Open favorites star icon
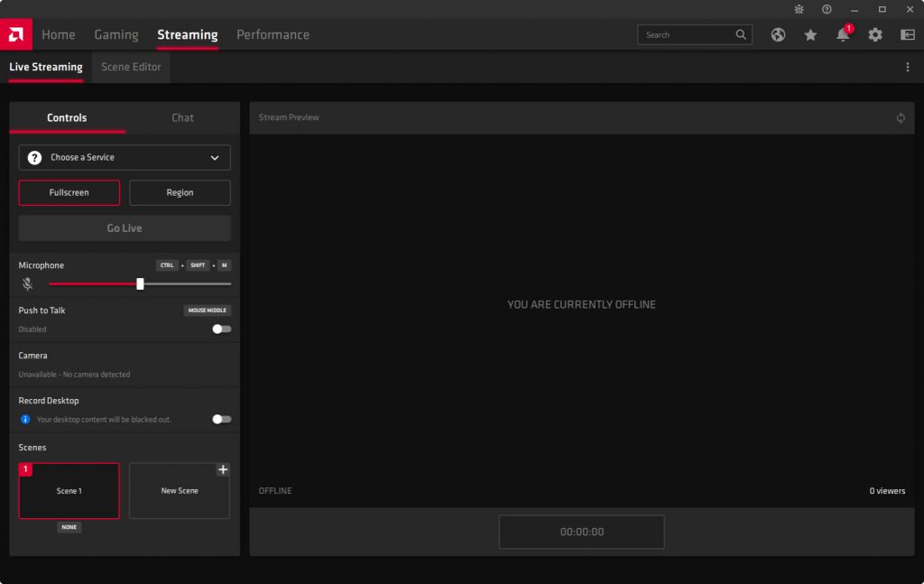Screen dimensions: 924x584 (810, 34)
